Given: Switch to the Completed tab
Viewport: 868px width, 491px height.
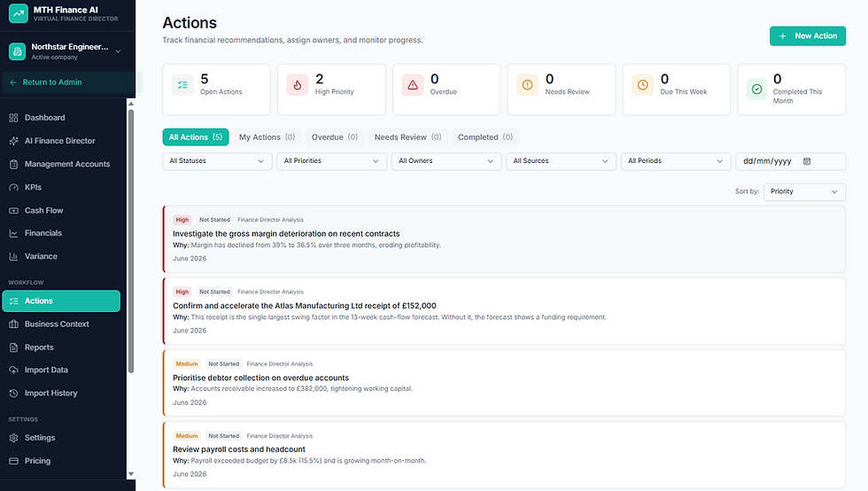Looking at the screenshot, I should (x=485, y=136).
